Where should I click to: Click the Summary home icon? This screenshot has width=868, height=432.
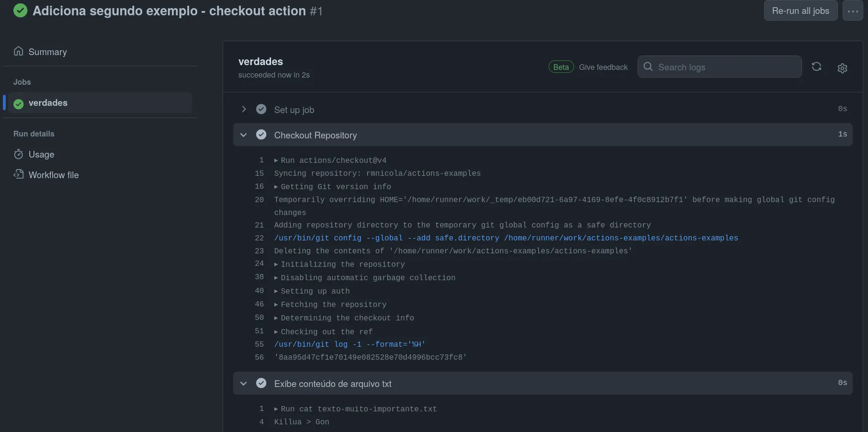click(19, 51)
